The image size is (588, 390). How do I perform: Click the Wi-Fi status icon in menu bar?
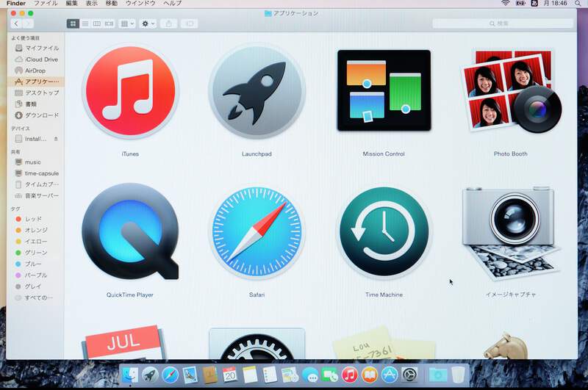click(506, 3)
